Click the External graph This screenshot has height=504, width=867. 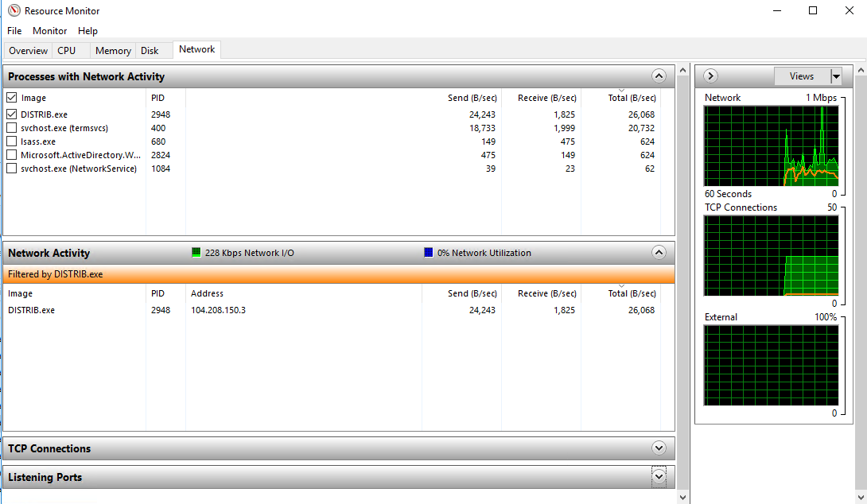(770, 365)
